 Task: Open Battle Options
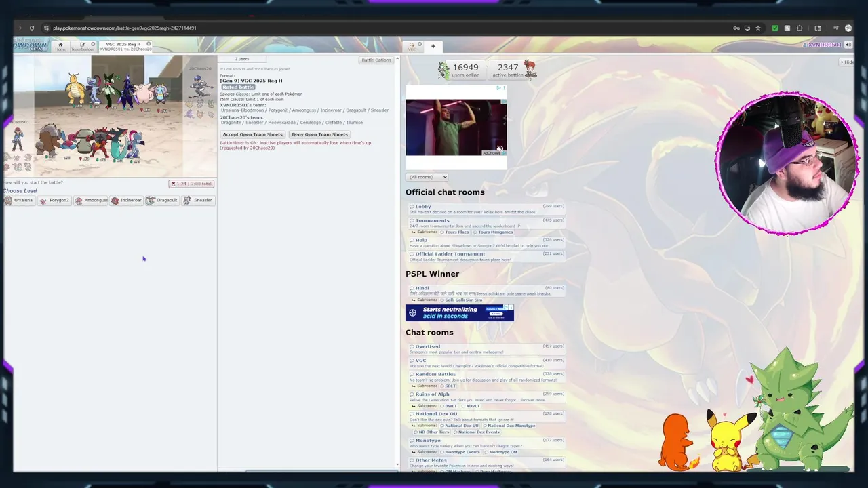tap(376, 60)
